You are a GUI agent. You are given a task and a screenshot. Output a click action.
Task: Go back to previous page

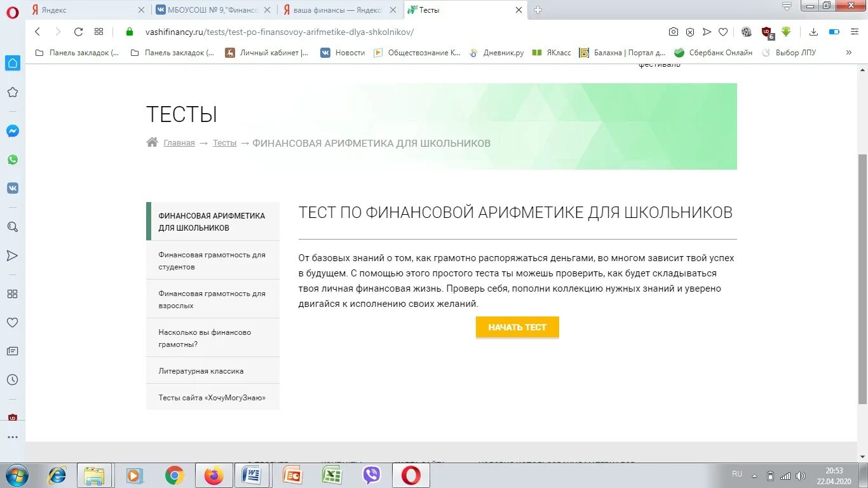click(x=37, y=32)
